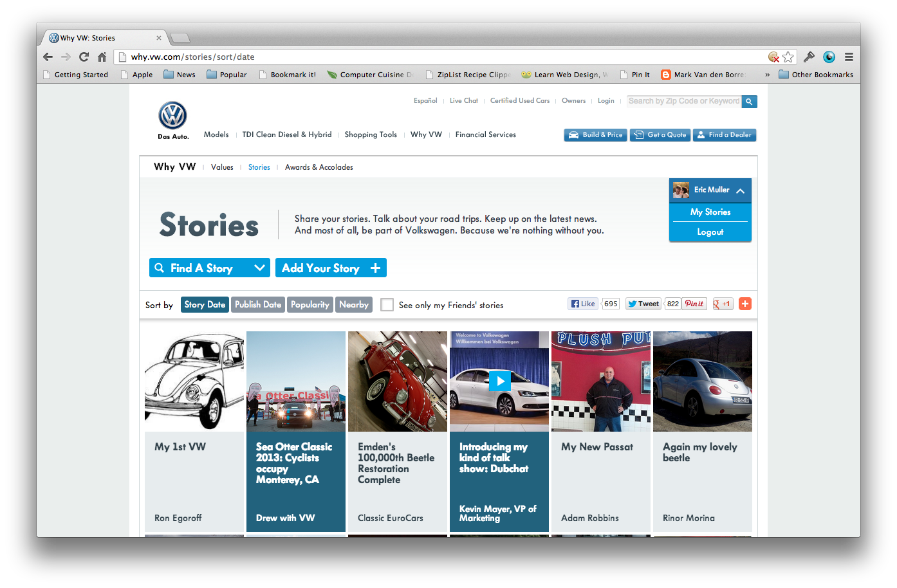Click the Tweet button
The height and width of the screenshot is (588, 897).
(x=643, y=304)
